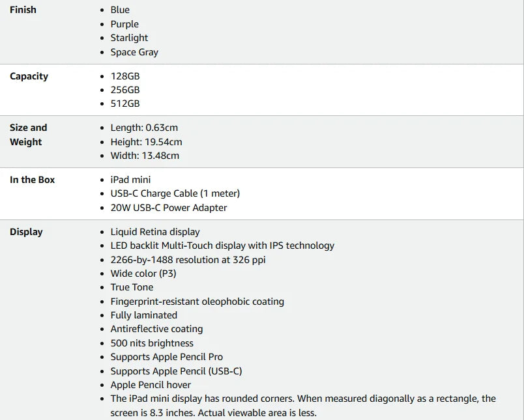Click the 20W USB-C Power Adapter item
The image size is (524, 420).
(x=169, y=208)
